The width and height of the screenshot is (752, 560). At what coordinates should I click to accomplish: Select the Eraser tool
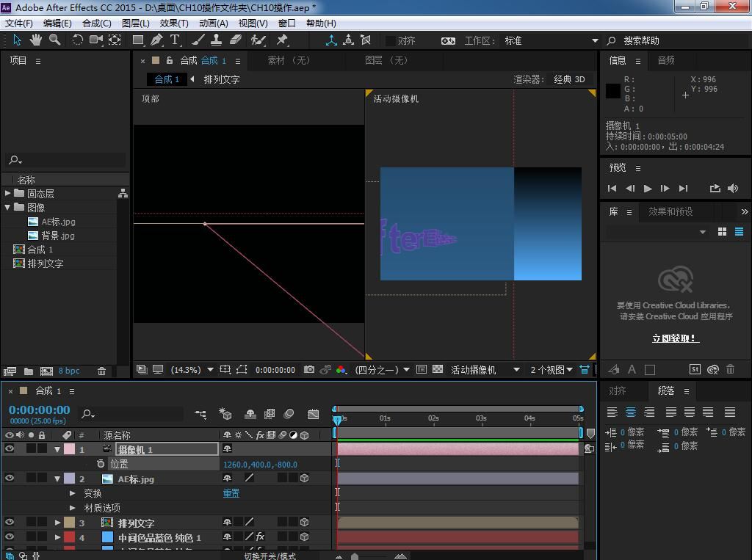click(x=236, y=40)
